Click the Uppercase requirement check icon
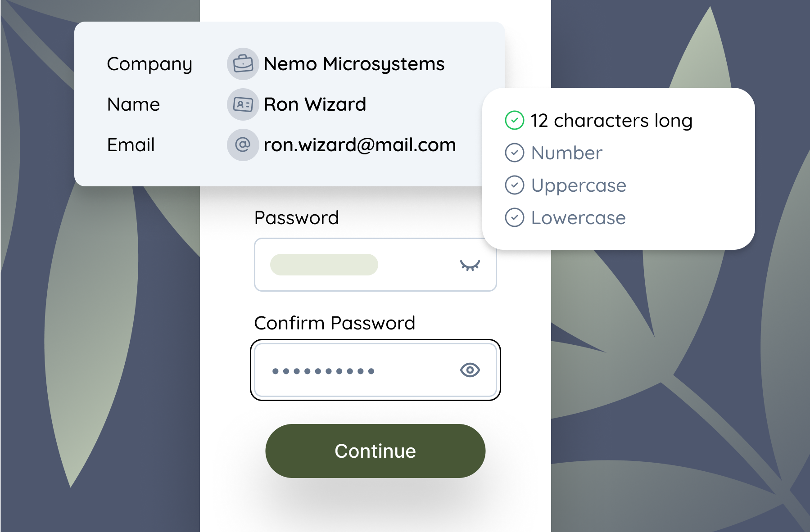The height and width of the screenshot is (532, 810). 514,185
